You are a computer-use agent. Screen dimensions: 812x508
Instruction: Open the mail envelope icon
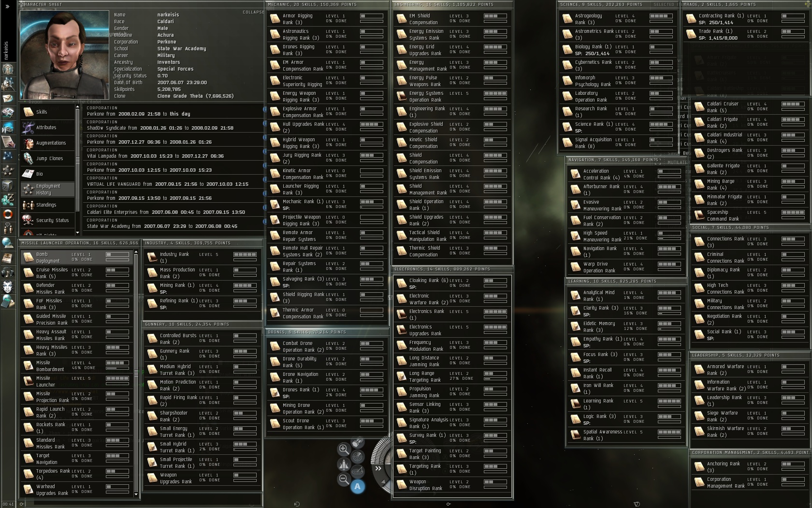(x=8, y=98)
